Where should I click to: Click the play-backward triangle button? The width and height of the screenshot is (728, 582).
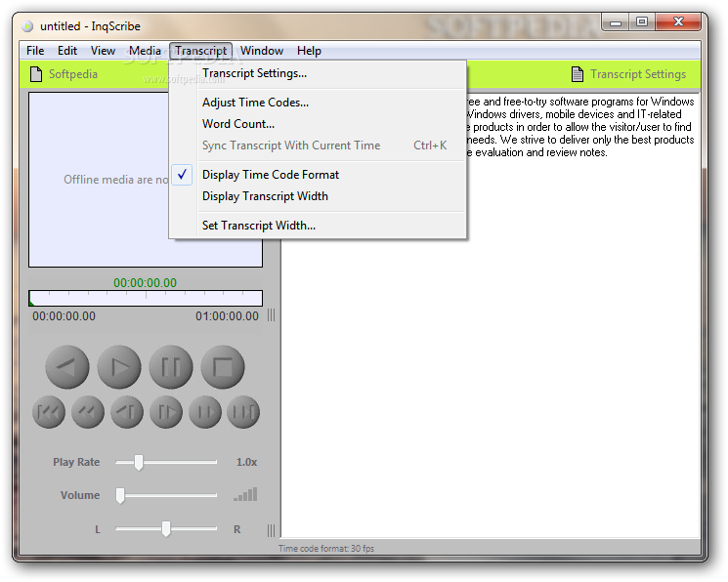point(67,367)
